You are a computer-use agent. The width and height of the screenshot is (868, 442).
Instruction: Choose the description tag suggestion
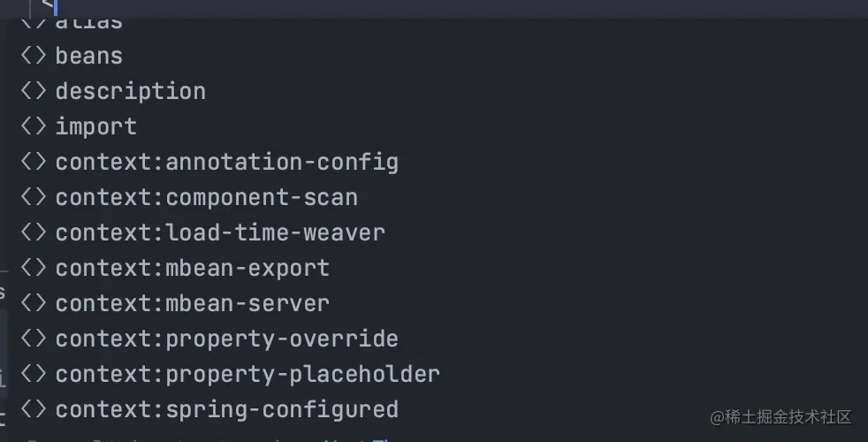tap(130, 91)
